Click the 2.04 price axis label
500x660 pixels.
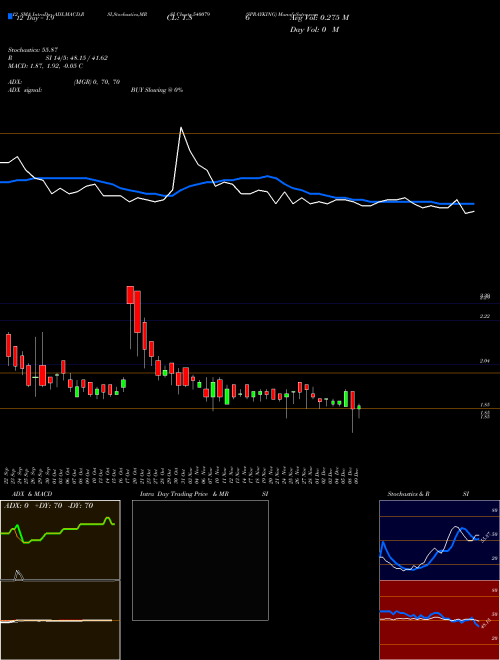484,361
